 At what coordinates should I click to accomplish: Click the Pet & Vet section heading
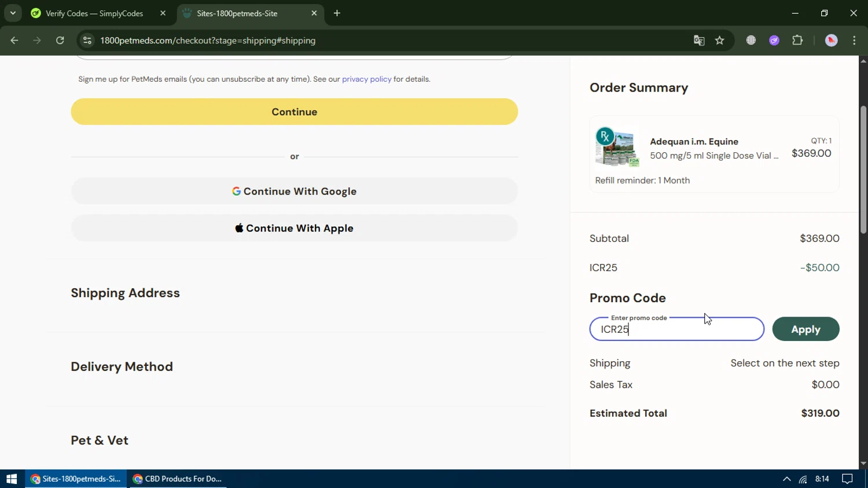pos(100,440)
